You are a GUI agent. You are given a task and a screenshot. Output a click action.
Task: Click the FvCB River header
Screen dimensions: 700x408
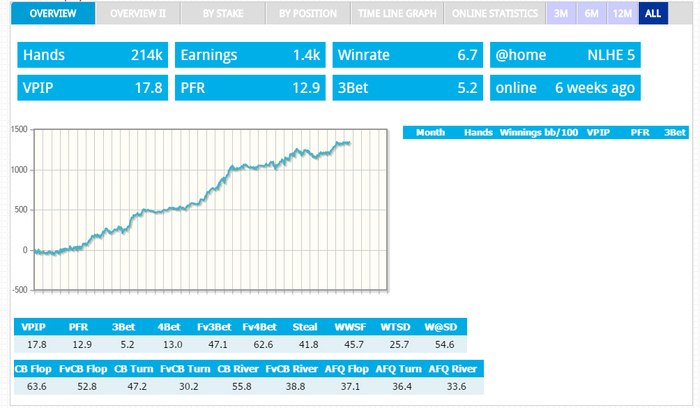[292, 369]
